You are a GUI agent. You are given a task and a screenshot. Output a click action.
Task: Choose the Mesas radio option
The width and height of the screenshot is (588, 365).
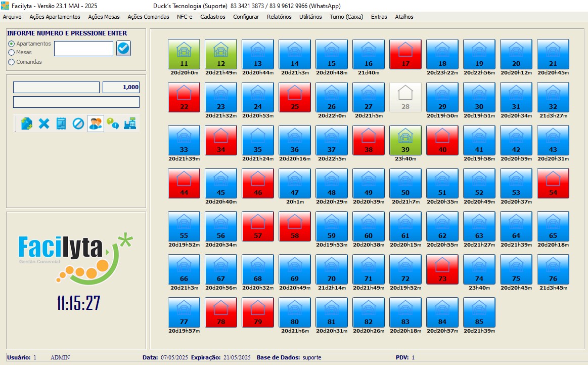[x=12, y=52]
